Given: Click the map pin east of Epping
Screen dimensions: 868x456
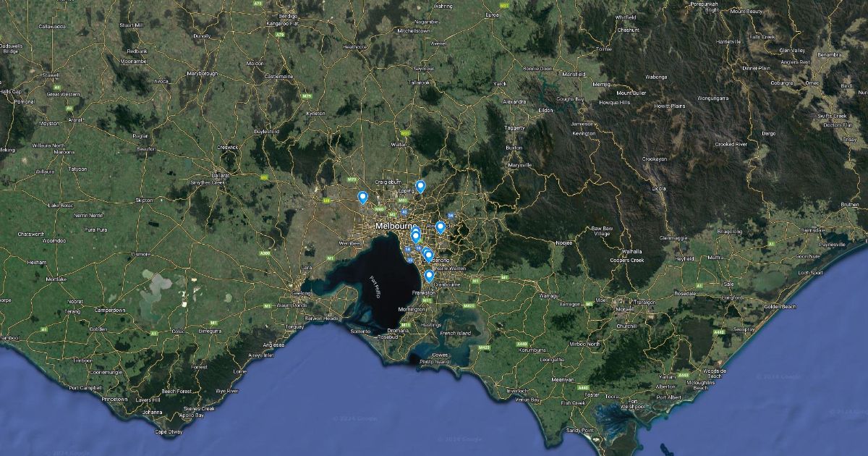Looking at the screenshot, I should [420, 186].
